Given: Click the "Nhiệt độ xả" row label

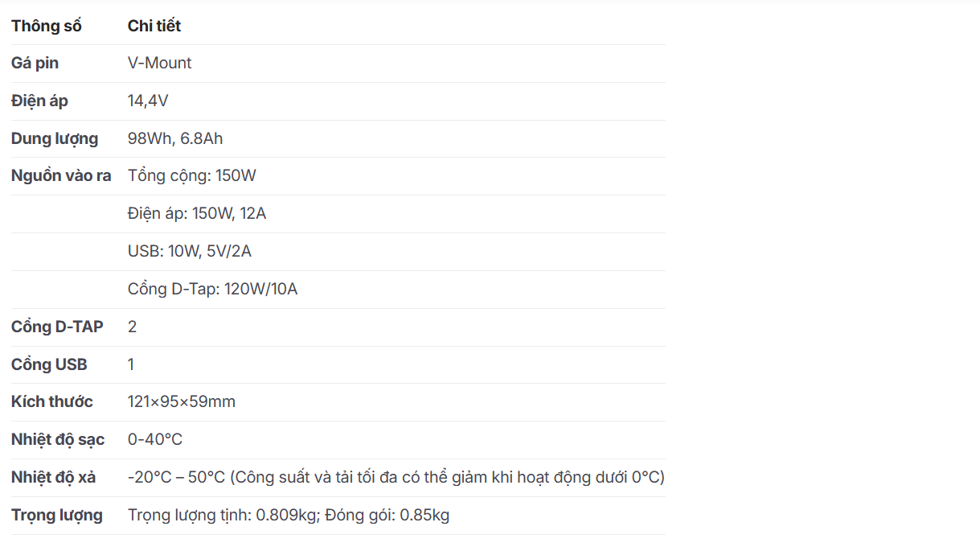Looking at the screenshot, I should 54,477.
